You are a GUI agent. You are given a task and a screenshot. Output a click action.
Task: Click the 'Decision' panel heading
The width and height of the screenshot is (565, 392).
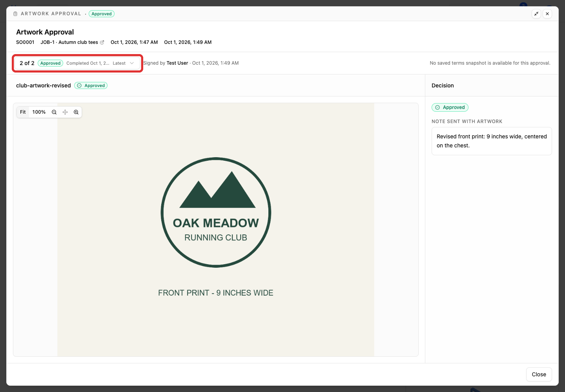tap(443, 85)
